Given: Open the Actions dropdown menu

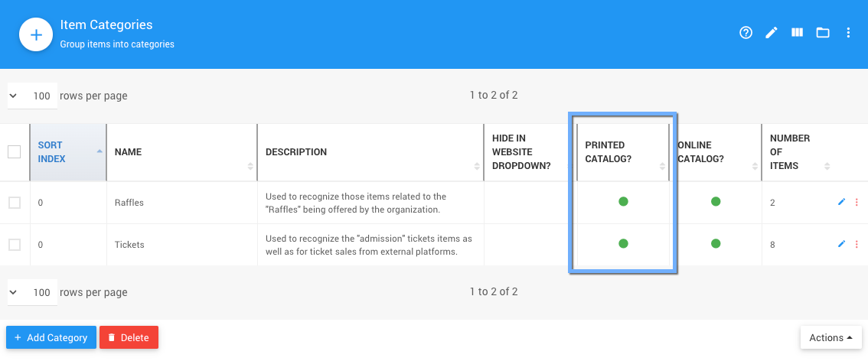Looking at the screenshot, I should [830, 337].
